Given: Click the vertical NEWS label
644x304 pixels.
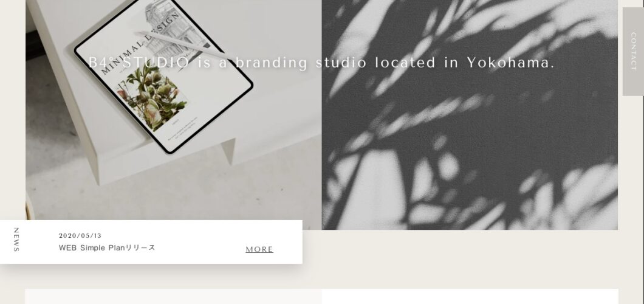Looking at the screenshot, I should [16, 240].
